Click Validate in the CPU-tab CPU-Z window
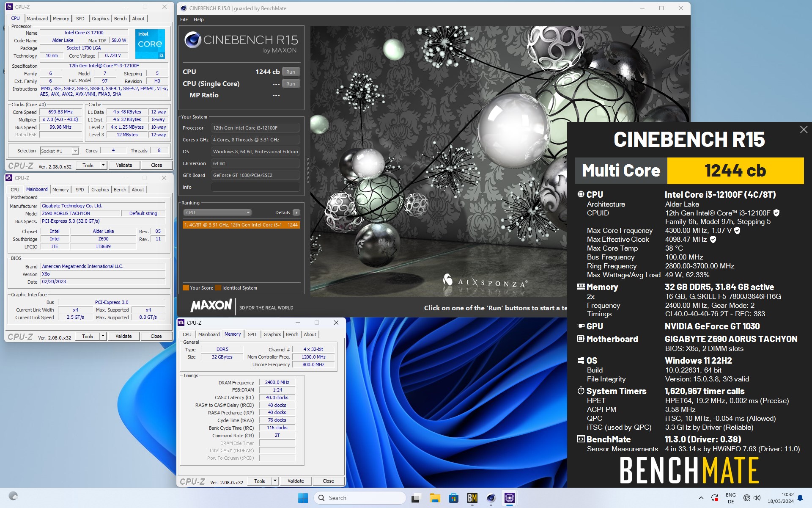 pos(124,165)
